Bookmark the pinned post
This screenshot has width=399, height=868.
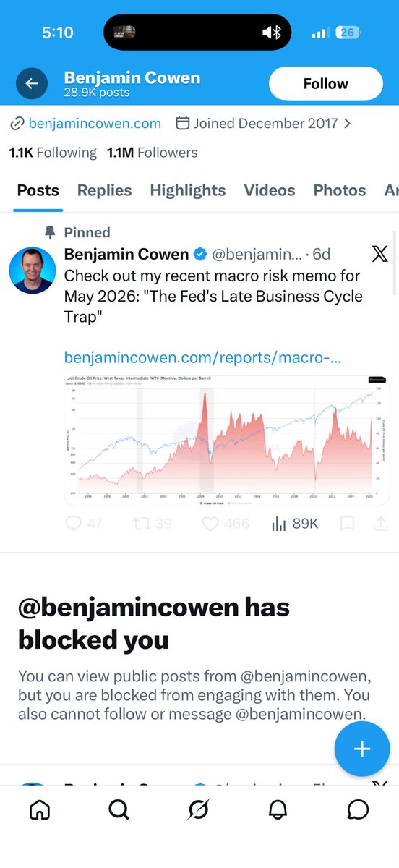348,523
